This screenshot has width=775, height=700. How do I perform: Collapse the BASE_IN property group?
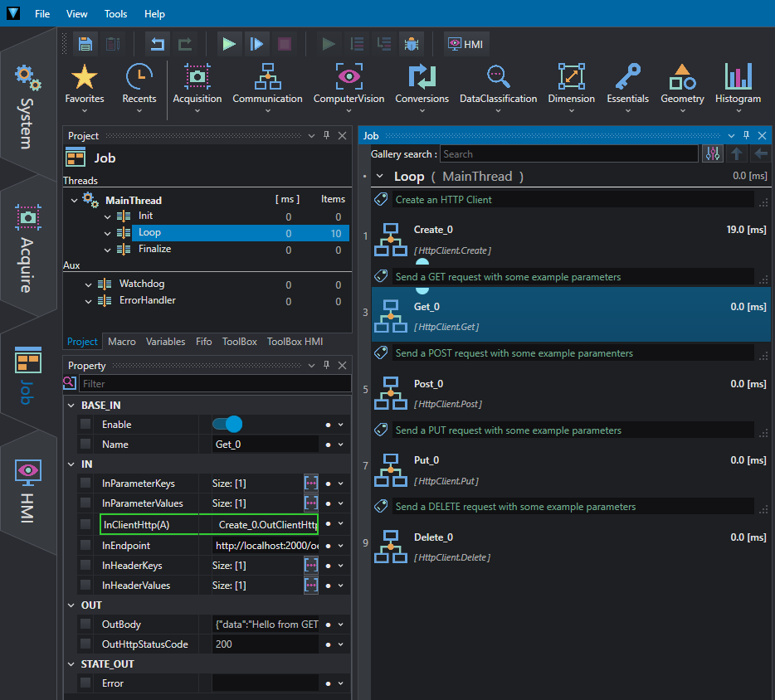coord(71,405)
